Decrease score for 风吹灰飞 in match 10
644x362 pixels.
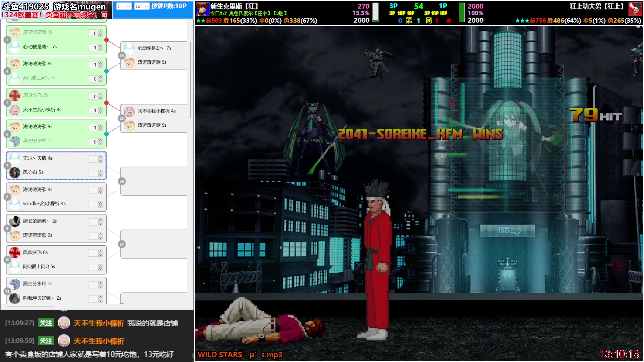100,255
